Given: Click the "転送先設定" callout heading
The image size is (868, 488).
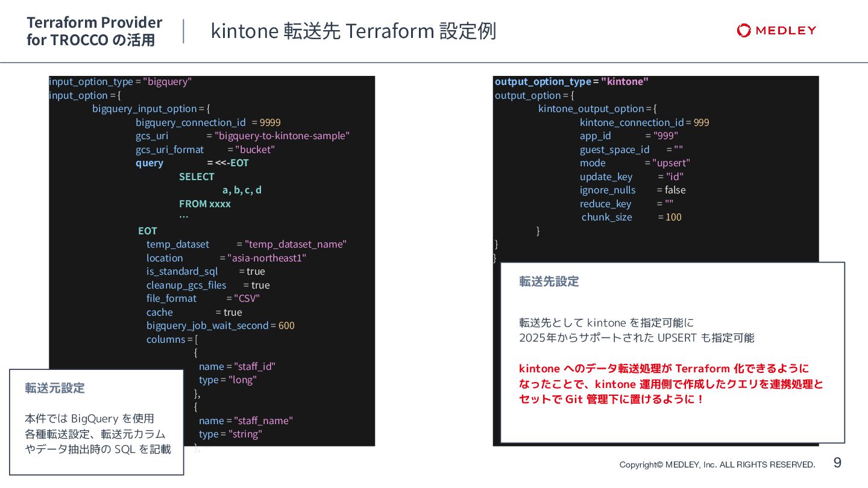Looking at the screenshot, I should 549,281.
